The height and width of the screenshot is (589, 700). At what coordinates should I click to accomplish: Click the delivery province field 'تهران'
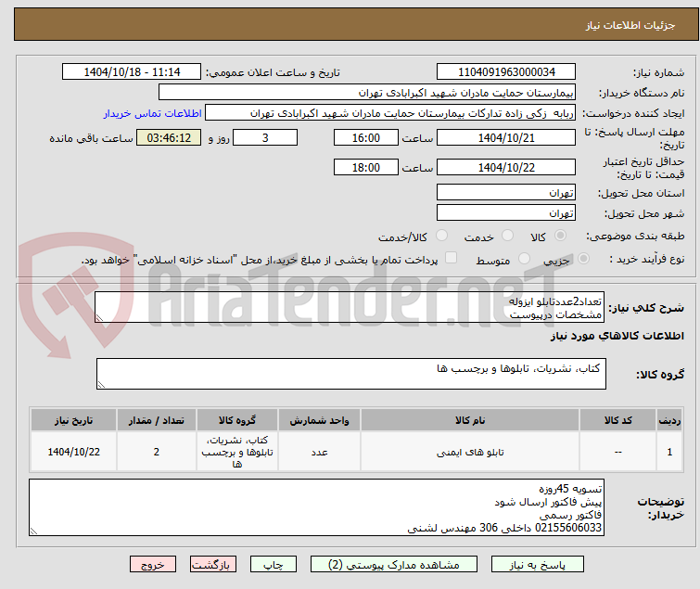(506, 192)
